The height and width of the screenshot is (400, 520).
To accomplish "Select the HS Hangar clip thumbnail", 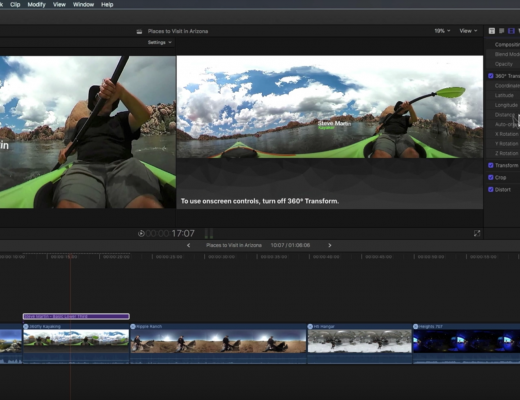I will point(360,341).
